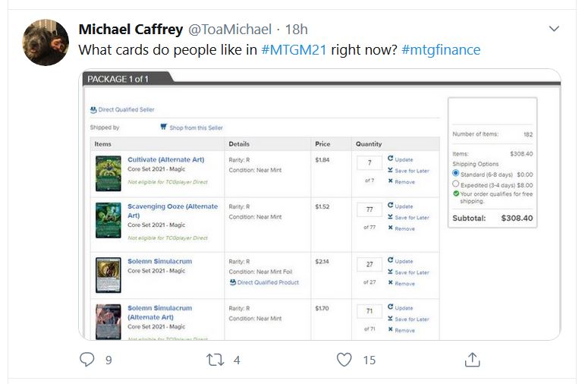Screen dimensions: 588x384
Task: Click the shopping cart seller icon
Action: click(163, 127)
